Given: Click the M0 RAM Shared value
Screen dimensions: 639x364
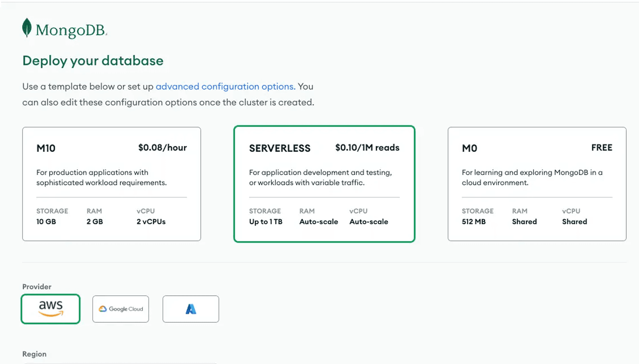Looking at the screenshot, I should click(524, 222).
